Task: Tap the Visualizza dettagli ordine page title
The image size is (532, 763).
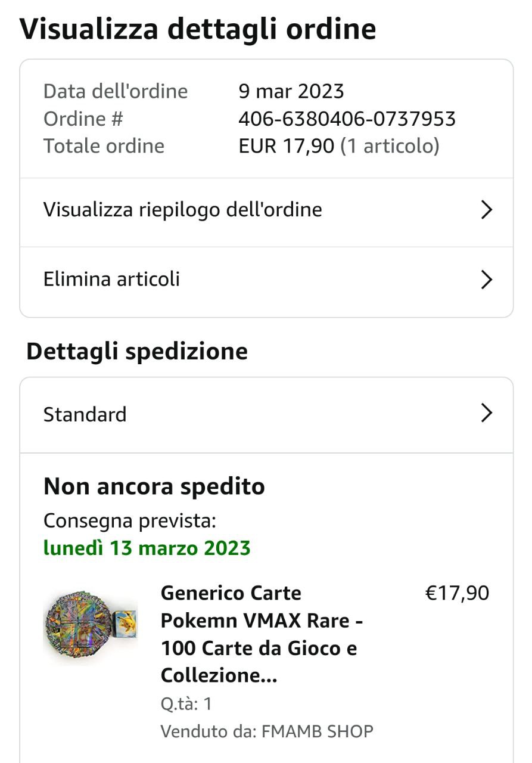Action: coord(198,29)
